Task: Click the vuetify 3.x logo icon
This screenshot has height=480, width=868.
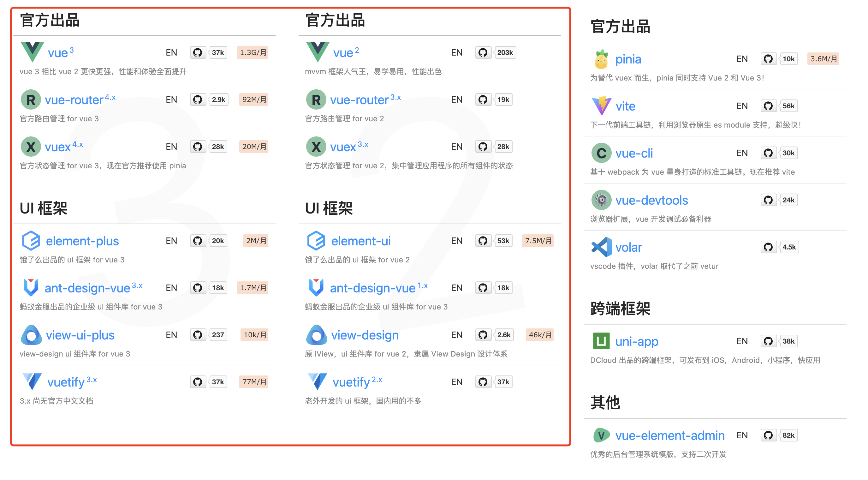Action: [x=32, y=381]
